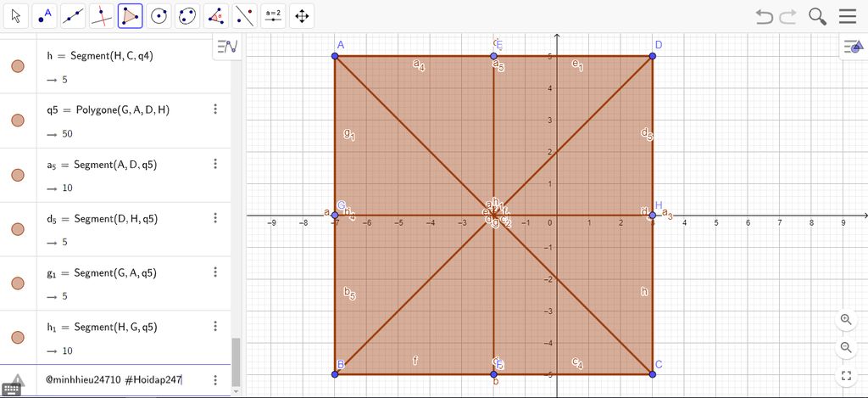This screenshot has height=398, width=868.
Task: Open the search magnifier
Action: 818,16
